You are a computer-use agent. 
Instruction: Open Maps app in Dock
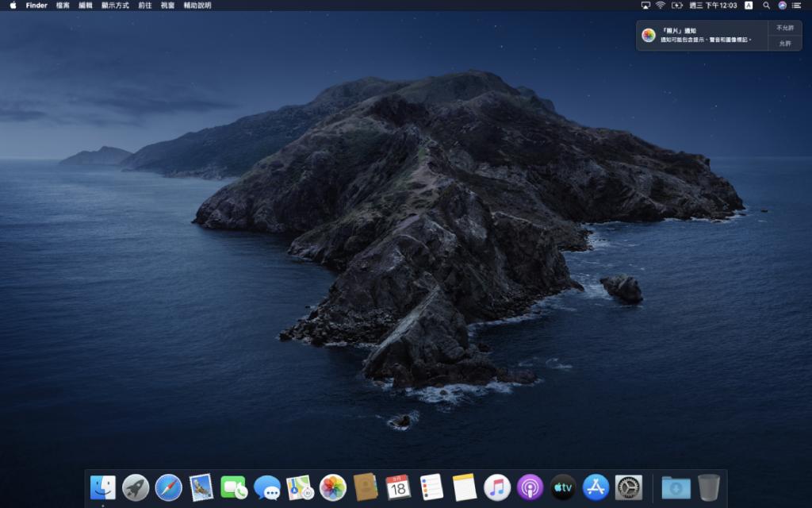click(x=300, y=488)
